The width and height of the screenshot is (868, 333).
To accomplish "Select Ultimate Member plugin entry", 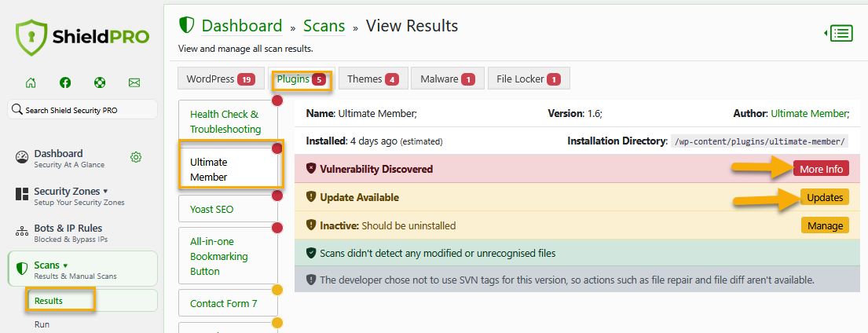I will (228, 170).
